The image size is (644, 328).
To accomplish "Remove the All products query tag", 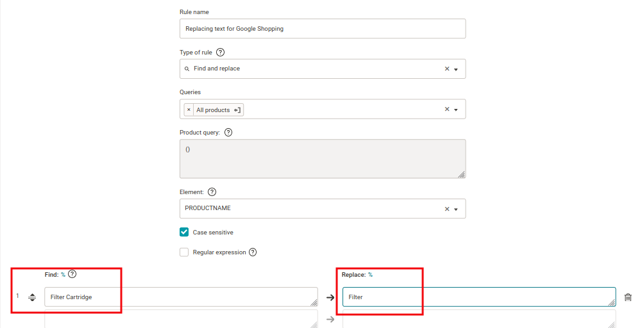I will [189, 110].
